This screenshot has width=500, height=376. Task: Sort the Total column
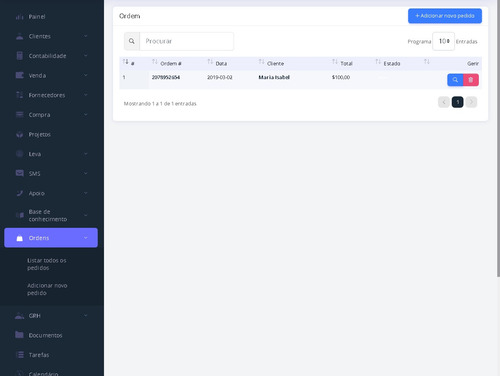335,62
